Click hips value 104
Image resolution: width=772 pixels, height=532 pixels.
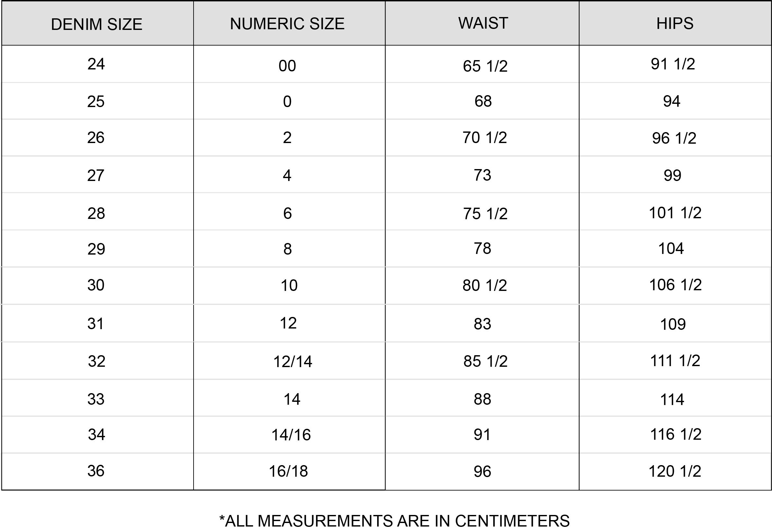pos(671,248)
